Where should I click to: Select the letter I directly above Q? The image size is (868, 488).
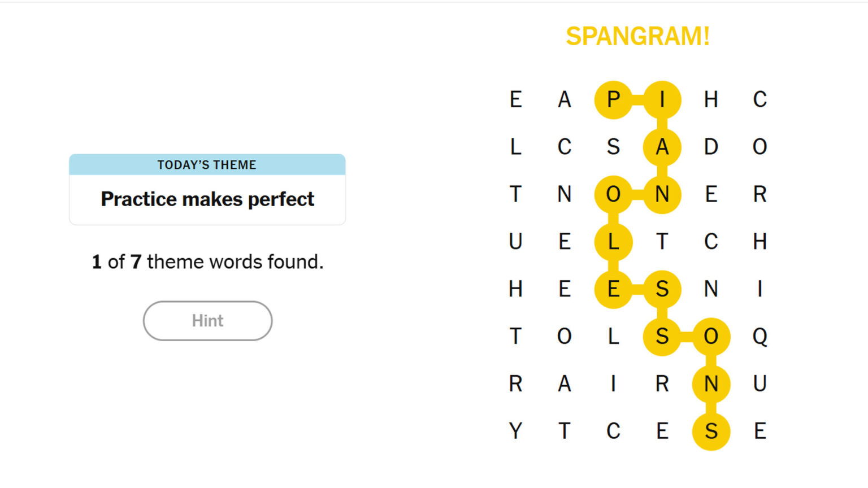(x=759, y=289)
